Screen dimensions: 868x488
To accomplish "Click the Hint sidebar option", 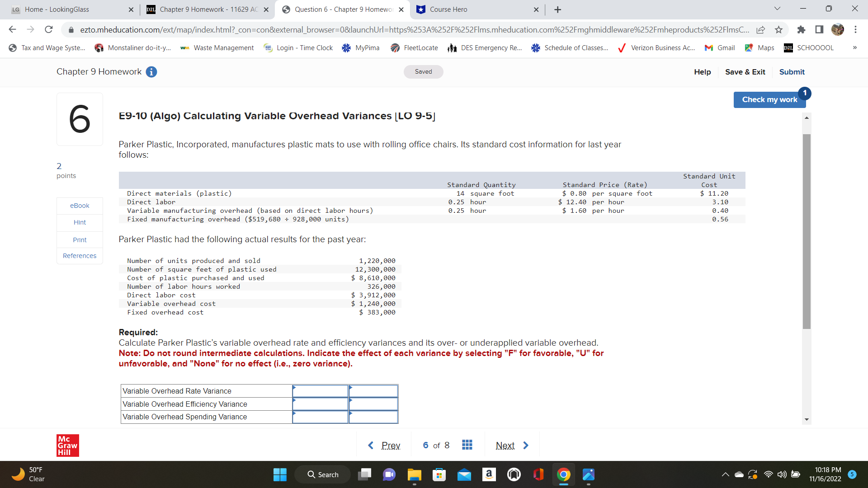I will click(79, 222).
